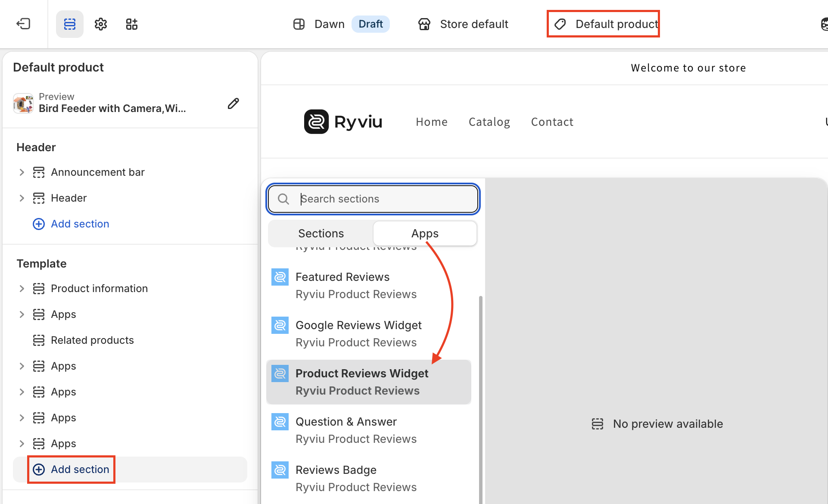Click the Store default shop icon
Viewport: 828px width, 504px height.
[424, 24]
